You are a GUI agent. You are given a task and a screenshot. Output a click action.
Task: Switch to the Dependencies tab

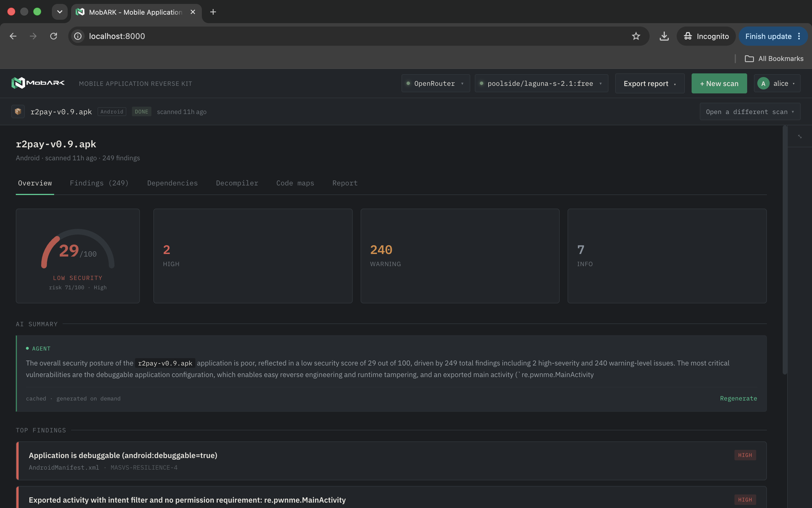(x=173, y=183)
